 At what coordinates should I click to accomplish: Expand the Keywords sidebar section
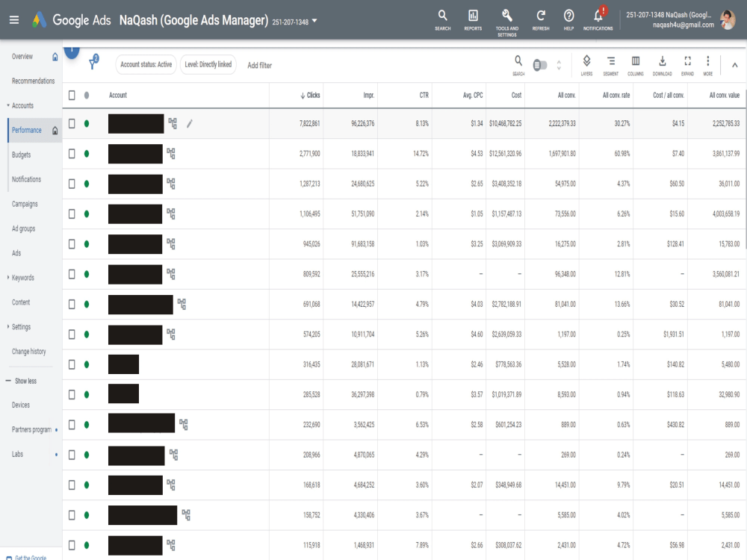[8, 277]
